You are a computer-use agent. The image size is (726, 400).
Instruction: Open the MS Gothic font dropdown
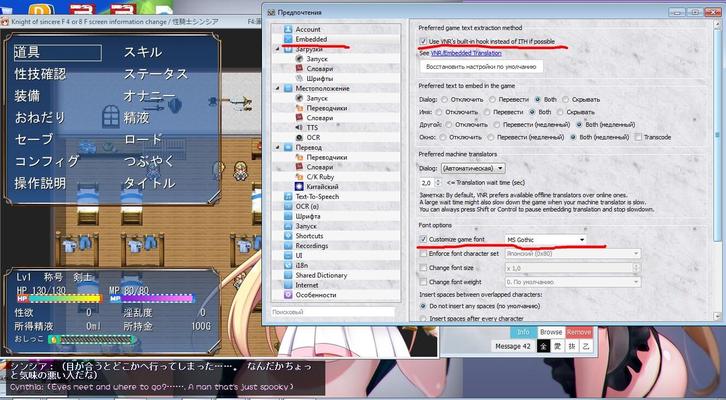[545, 240]
